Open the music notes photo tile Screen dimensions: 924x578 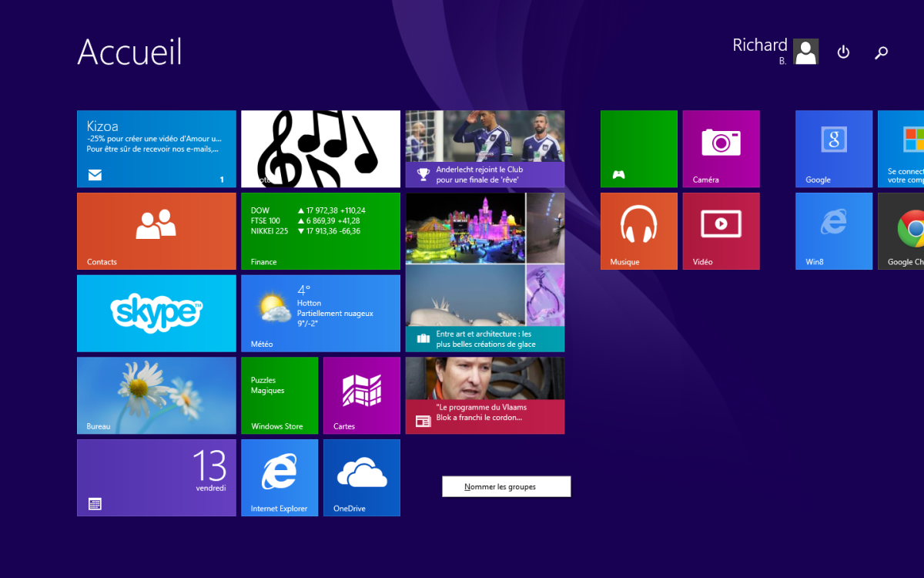320,149
